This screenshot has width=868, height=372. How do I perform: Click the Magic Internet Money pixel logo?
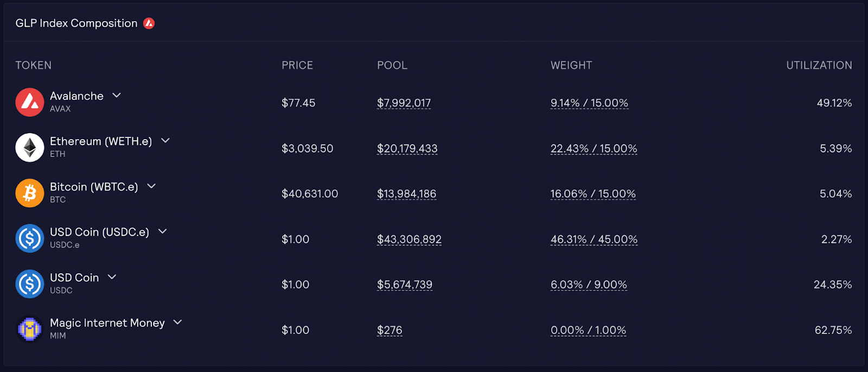pyautogui.click(x=30, y=329)
